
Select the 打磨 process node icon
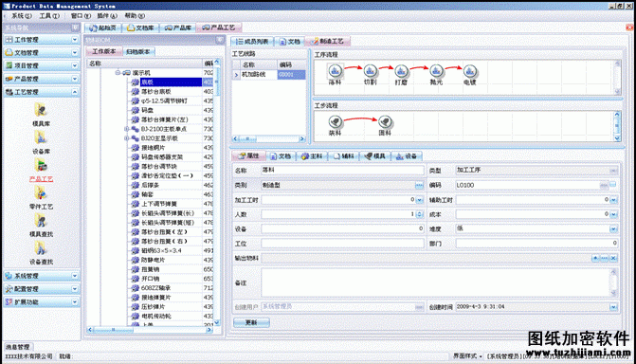pos(401,70)
